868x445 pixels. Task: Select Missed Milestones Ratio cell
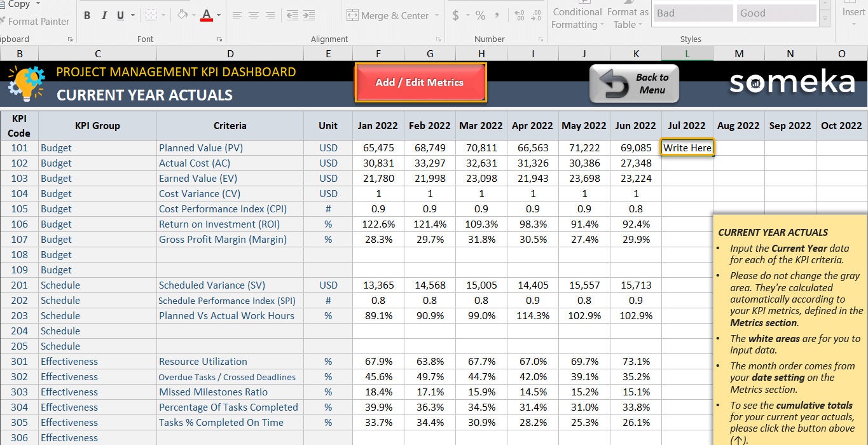pyautogui.click(x=230, y=392)
